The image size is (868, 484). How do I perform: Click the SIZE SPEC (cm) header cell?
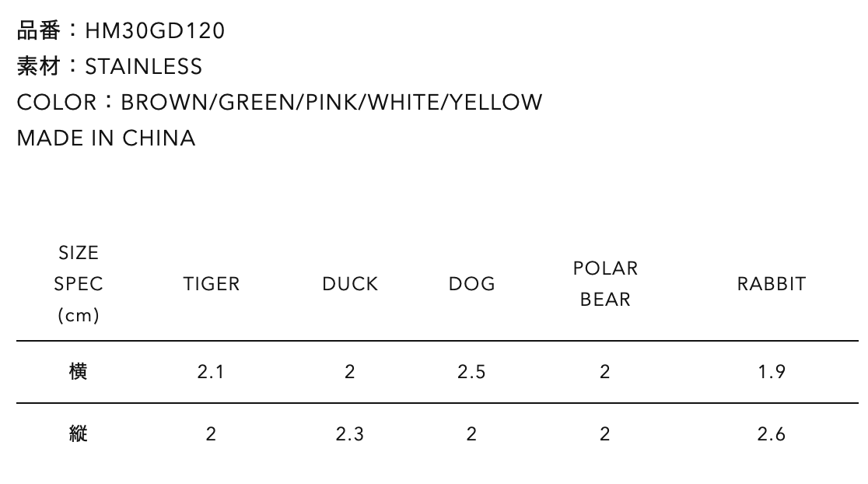79,284
